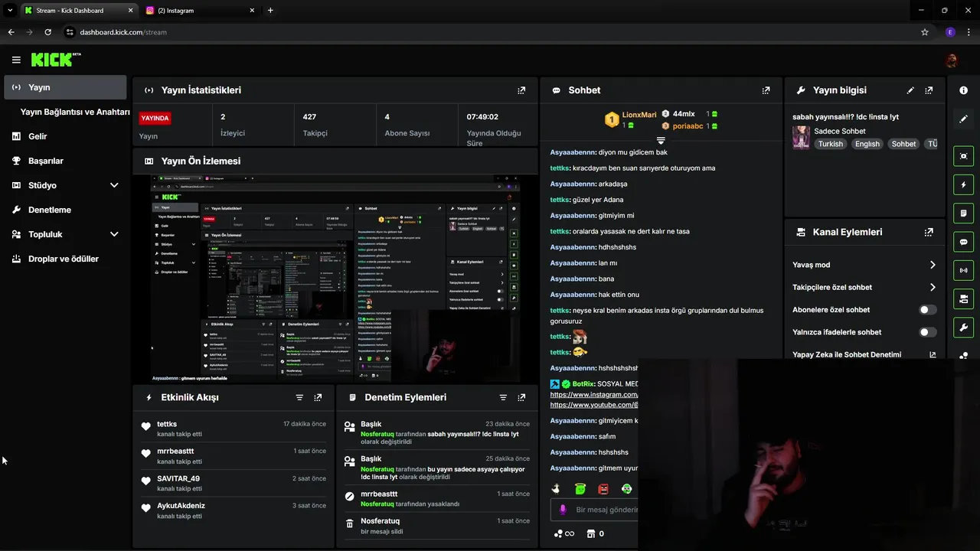Click SAVITAR_49 in Etkinlik Akışı list

[178, 478]
